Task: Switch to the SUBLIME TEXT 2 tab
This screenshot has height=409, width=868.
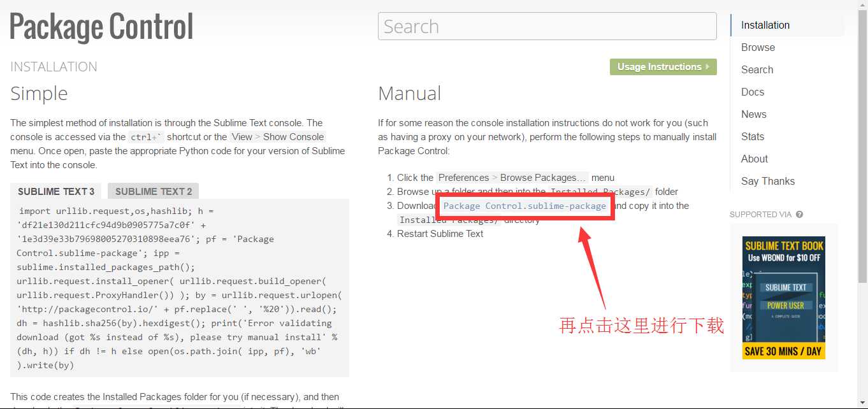Action: tap(154, 191)
